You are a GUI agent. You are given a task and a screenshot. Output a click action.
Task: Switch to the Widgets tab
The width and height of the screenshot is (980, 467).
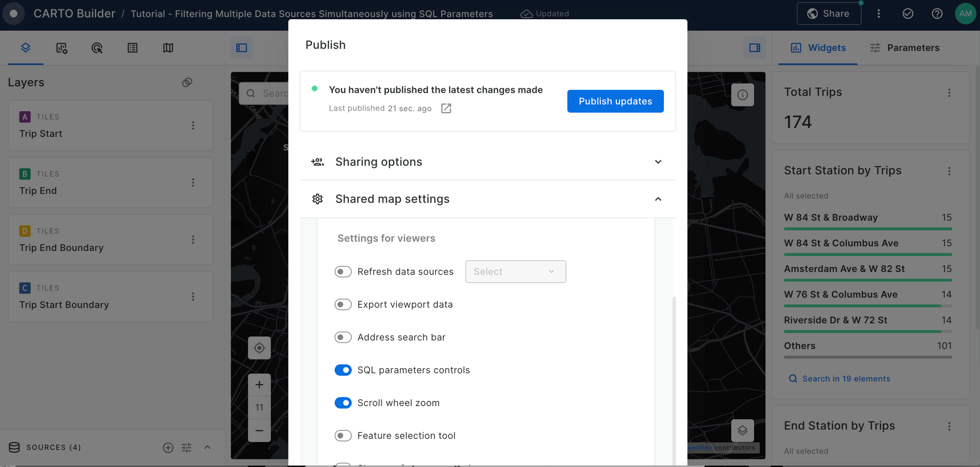[x=818, y=48]
